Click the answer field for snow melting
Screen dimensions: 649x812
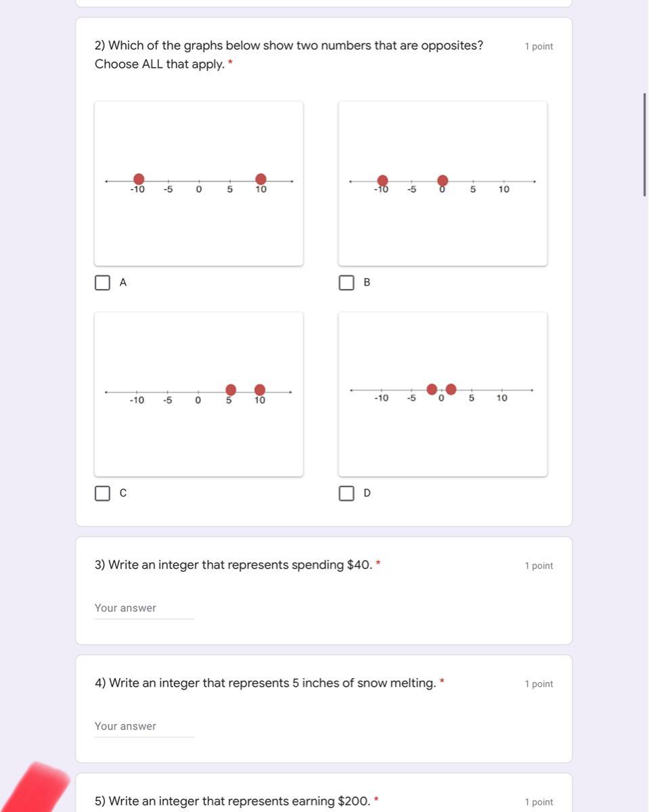click(x=144, y=726)
